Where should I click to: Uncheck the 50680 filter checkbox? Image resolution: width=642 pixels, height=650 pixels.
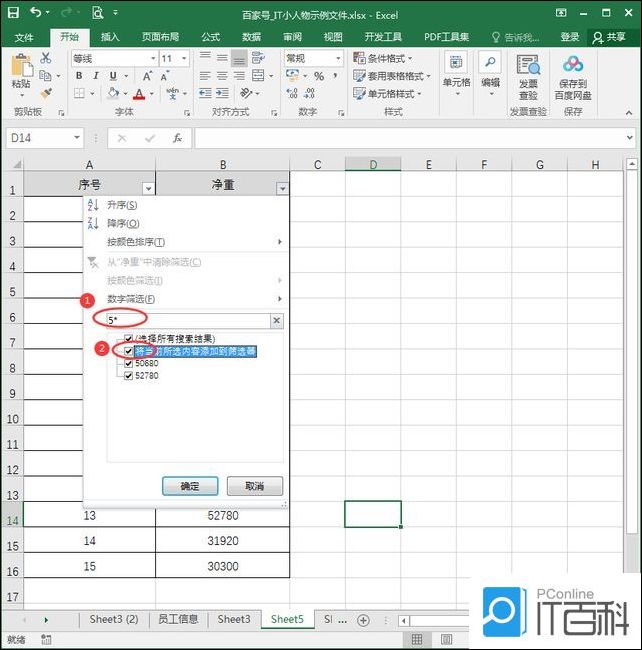pos(128,364)
